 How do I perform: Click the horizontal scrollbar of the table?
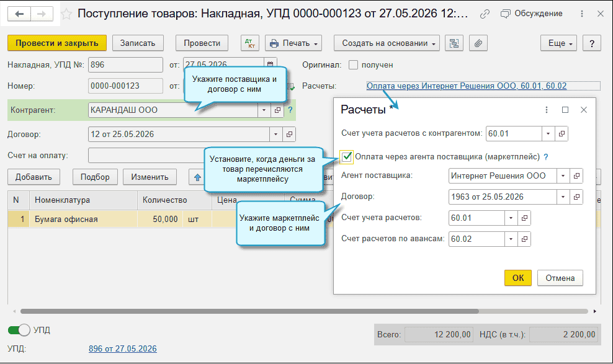coord(249,311)
